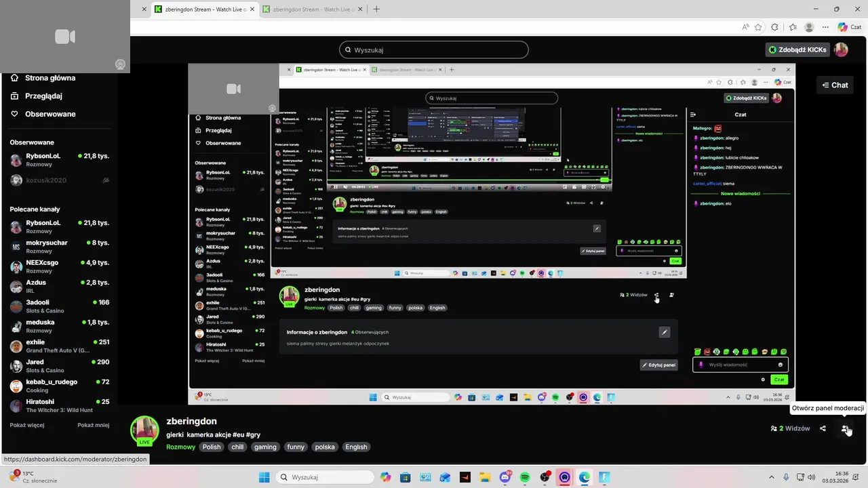Click the green K icon in Zdobądź KICKs
The height and width of the screenshot is (488, 868).
point(772,49)
